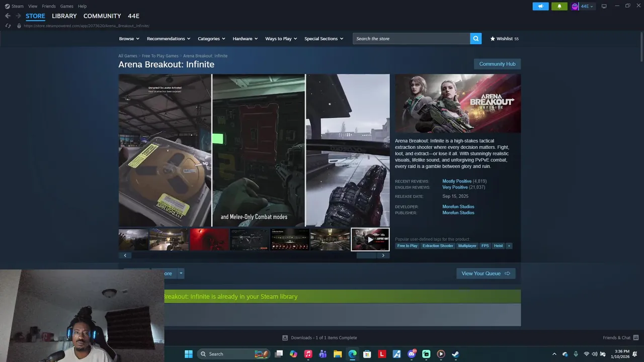Open the Wishlist
The height and width of the screenshot is (362, 644).
504,39
